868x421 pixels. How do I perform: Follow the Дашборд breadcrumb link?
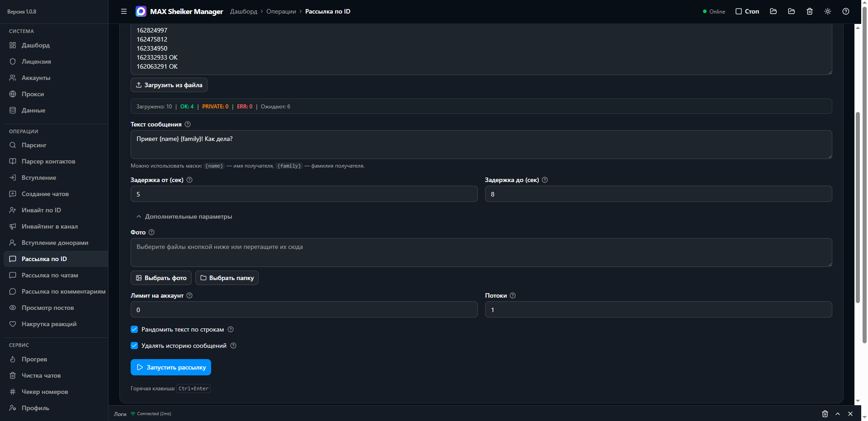point(244,11)
